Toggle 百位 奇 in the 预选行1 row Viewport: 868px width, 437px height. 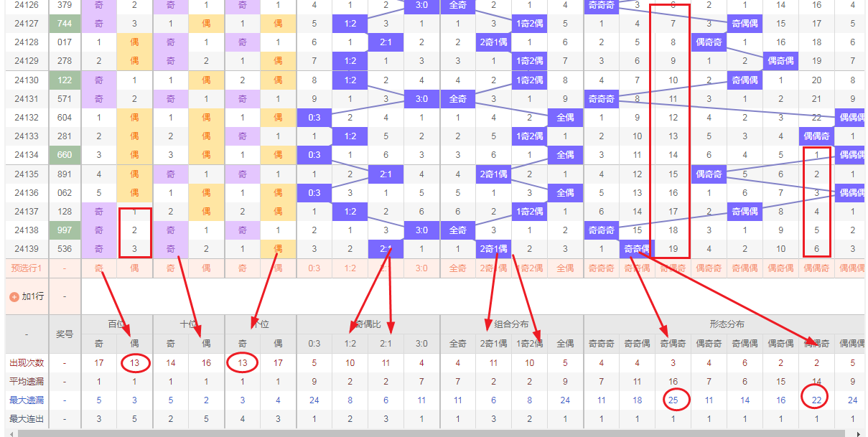click(x=99, y=268)
